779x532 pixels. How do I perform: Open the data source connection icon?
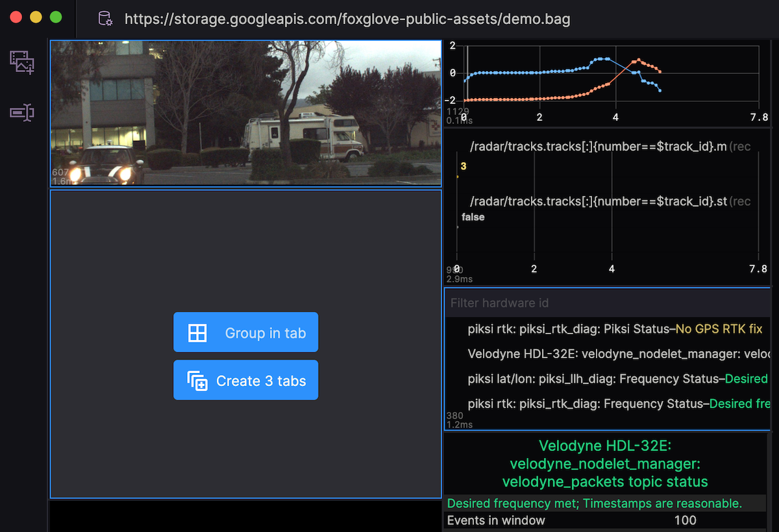[105, 18]
